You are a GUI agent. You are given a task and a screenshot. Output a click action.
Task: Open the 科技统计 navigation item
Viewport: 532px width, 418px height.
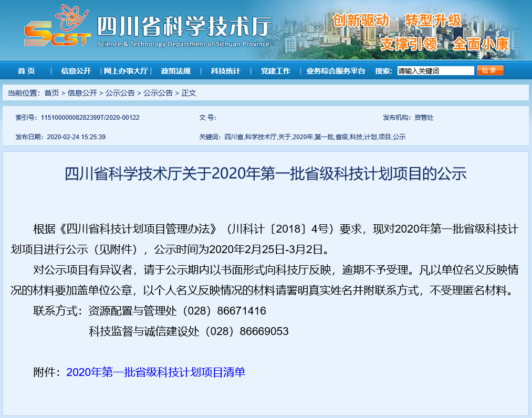[225, 71]
